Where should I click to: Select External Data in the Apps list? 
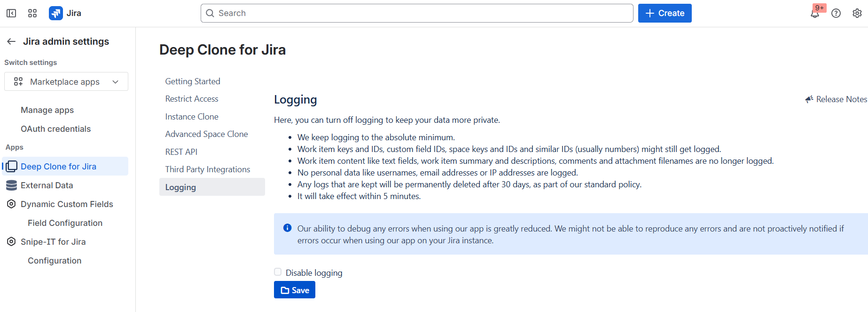[x=47, y=185]
